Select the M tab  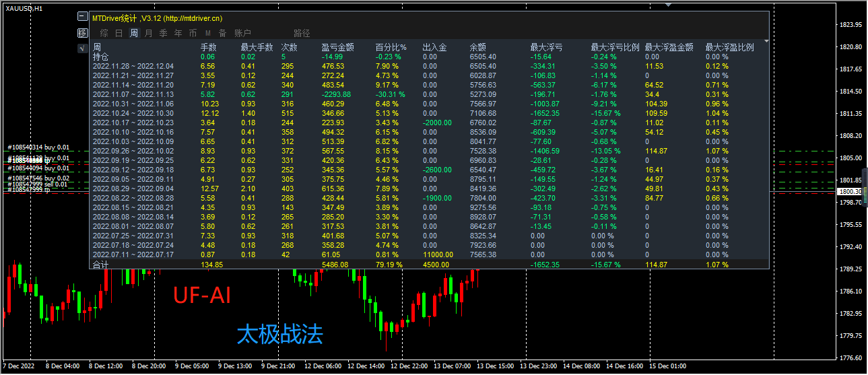(x=207, y=33)
